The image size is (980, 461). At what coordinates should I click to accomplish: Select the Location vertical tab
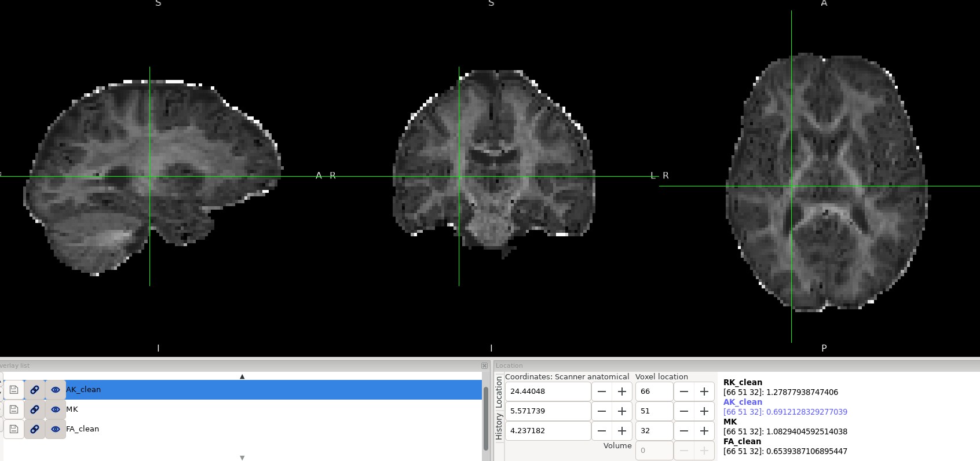coord(499,392)
